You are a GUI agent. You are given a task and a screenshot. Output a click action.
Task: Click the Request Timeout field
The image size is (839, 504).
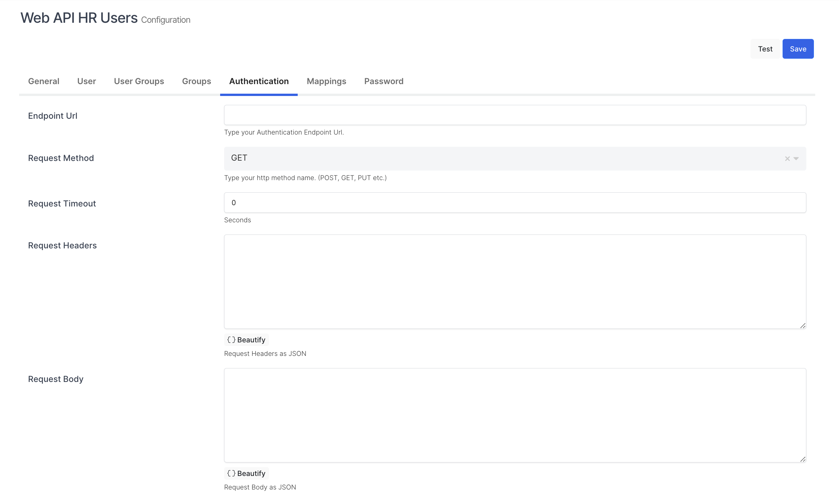[515, 203]
